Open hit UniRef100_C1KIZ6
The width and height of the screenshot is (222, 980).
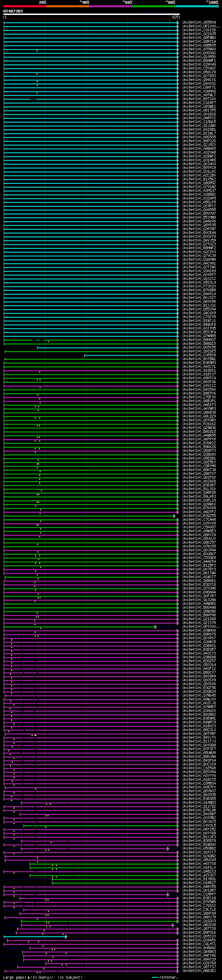pyautogui.click(x=199, y=30)
